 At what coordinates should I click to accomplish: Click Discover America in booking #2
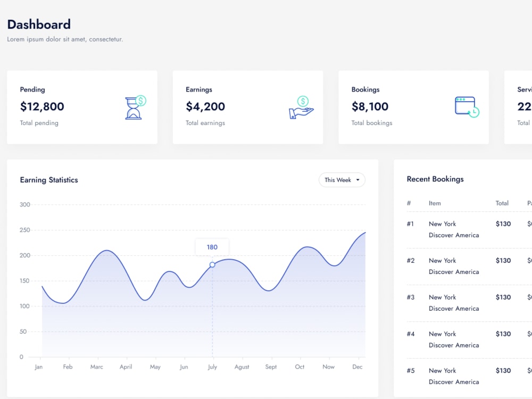pyautogui.click(x=454, y=272)
